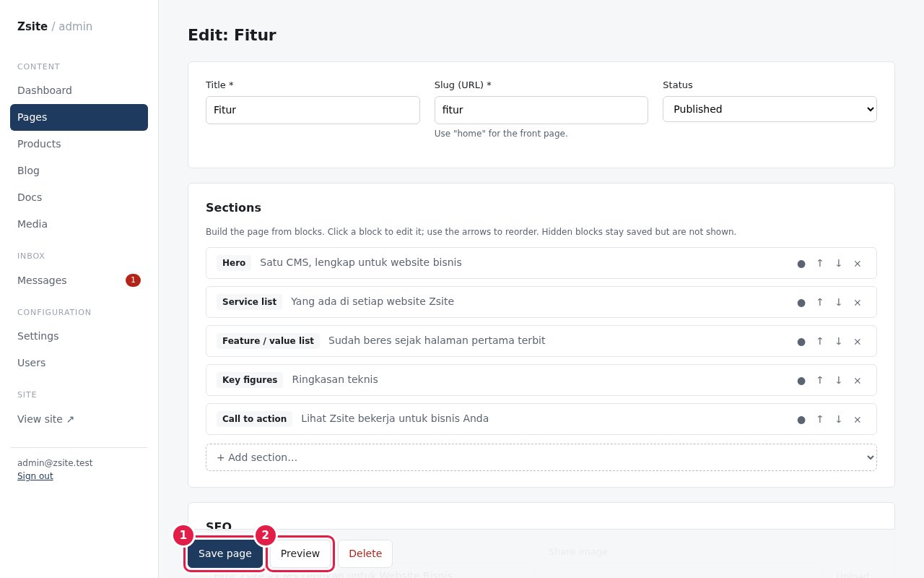The height and width of the screenshot is (578, 924).
Task: Remove the Feature / value list block
Action: click(858, 341)
